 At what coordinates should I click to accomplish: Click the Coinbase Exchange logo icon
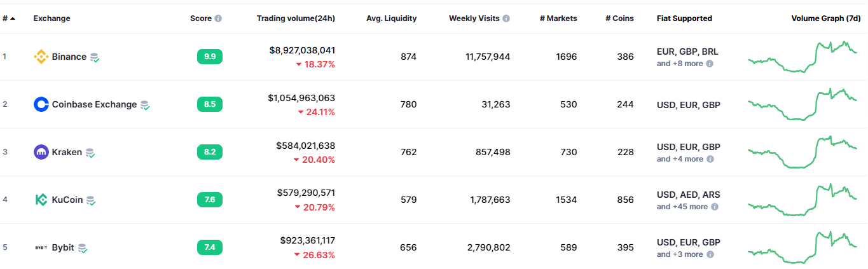coord(41,105)
